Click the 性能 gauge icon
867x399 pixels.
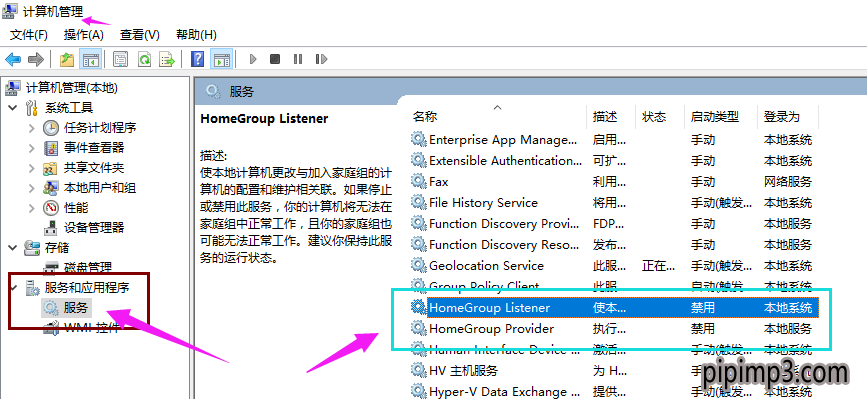51,208
